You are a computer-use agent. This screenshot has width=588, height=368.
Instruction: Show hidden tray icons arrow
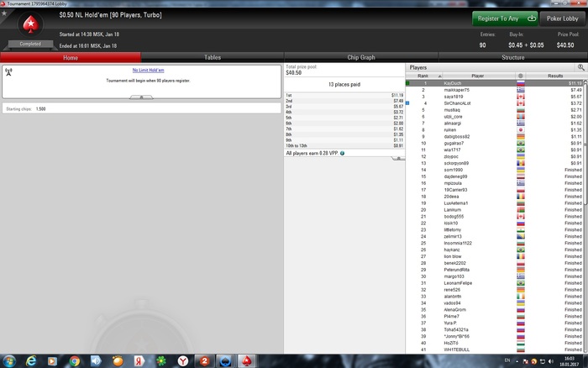click(x=517, y=361)
